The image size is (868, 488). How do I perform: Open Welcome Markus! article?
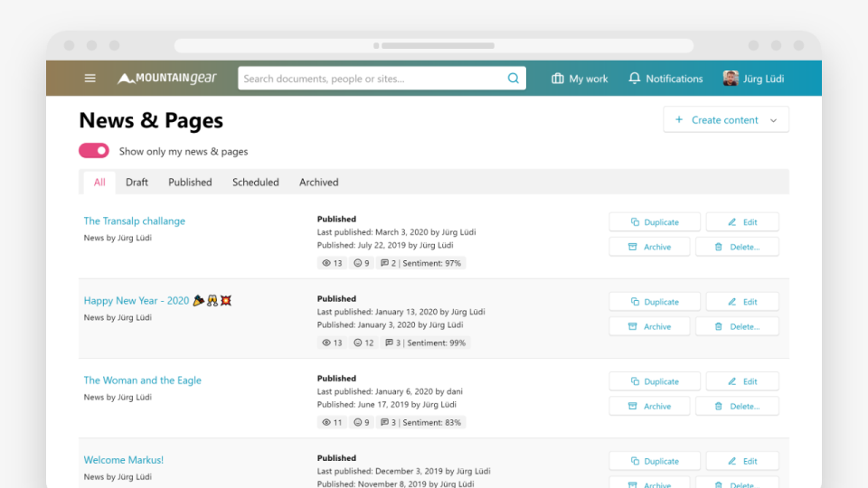coord(124,460)
